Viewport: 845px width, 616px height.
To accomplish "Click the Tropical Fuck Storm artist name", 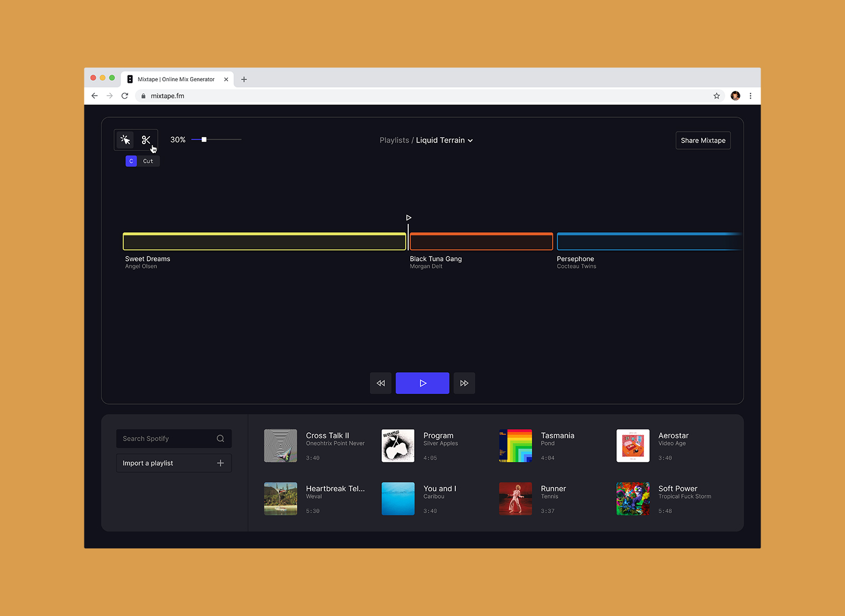I will (684, 497).
